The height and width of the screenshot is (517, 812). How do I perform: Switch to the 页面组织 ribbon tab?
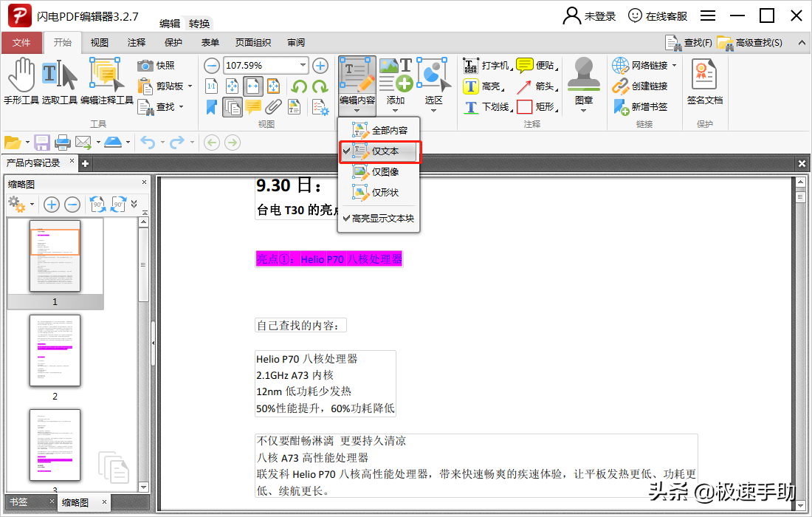(x=252, y=42)
